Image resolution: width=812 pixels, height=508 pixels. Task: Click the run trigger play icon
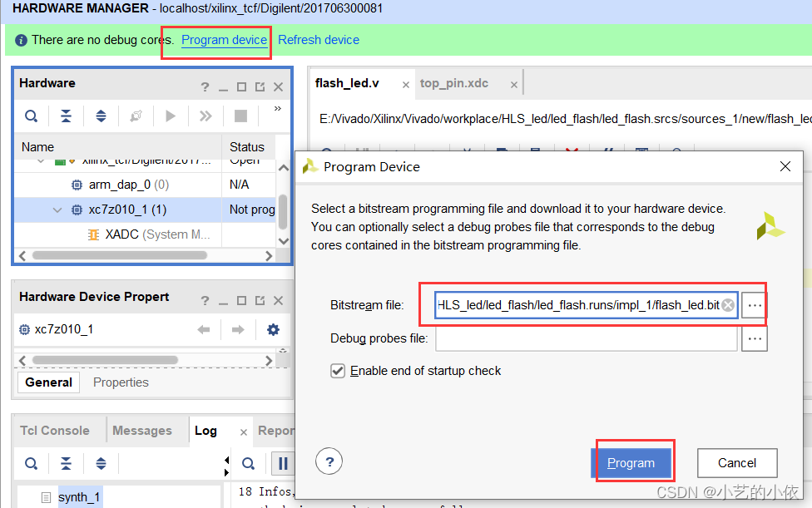tap(171, 116)
